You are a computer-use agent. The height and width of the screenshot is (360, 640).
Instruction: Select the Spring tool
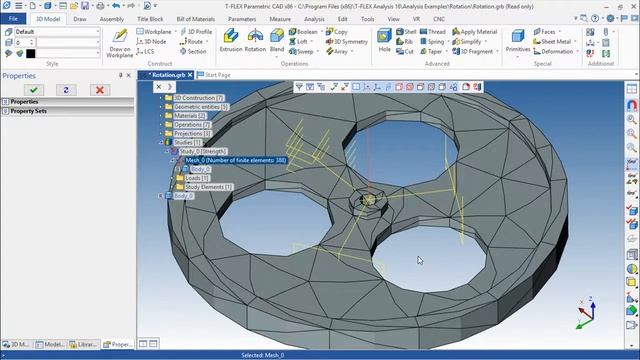coord(432,42)
